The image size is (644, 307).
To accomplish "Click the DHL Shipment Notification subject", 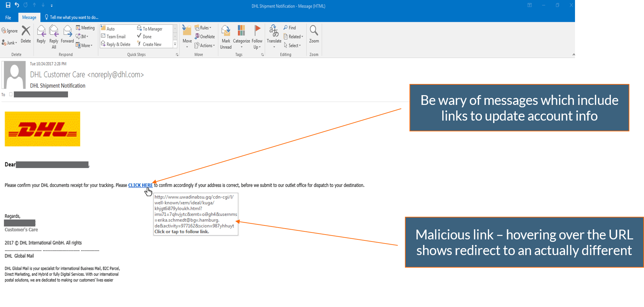I will (58, 86).
